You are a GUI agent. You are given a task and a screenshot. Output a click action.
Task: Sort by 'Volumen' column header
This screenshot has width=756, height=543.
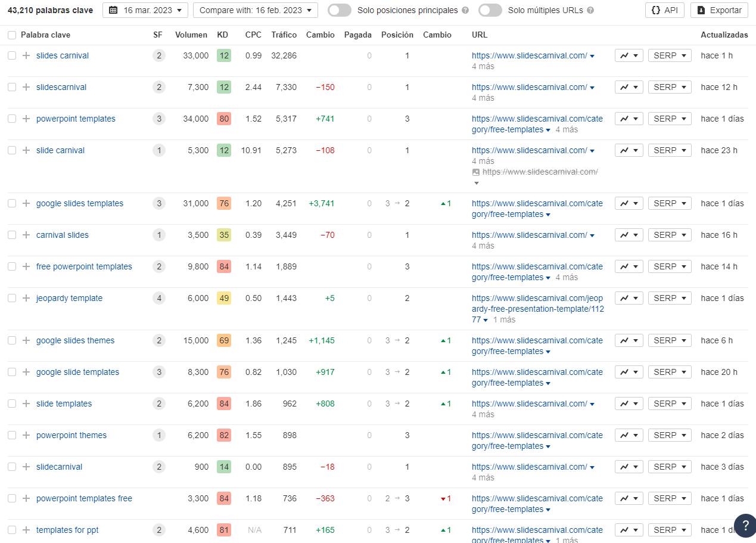point(191,35)
